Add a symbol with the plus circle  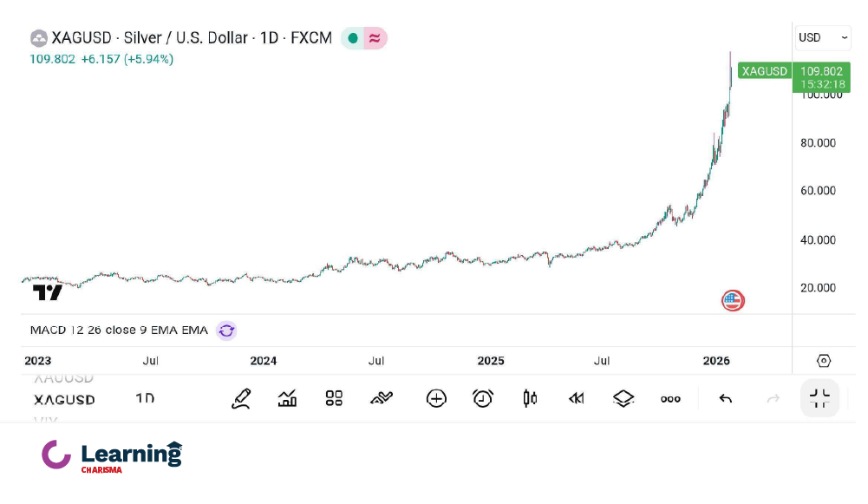(436, 398)
